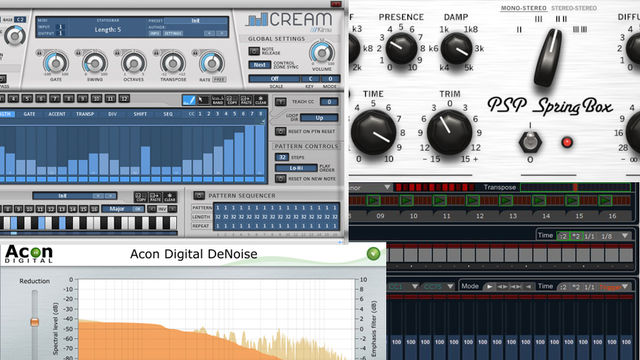Click the Volume knob in Global Settings
The width and height of the screenshot is (640, 360).
click(x=322, y=53)
